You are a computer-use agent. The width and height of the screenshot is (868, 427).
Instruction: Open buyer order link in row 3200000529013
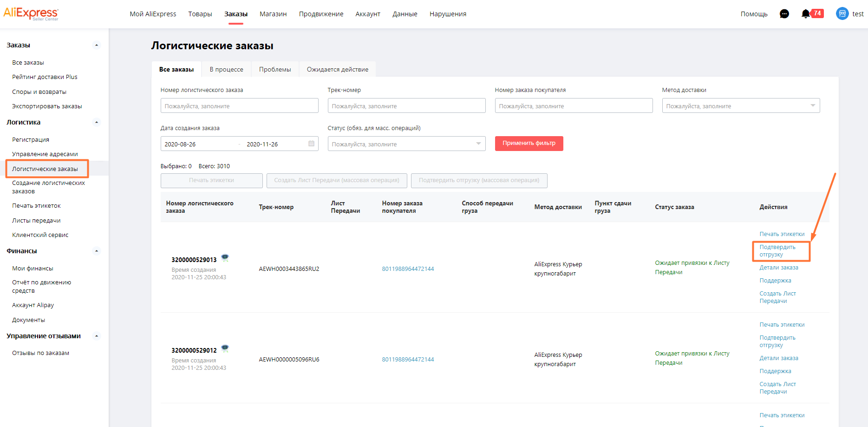pos(408,269)
